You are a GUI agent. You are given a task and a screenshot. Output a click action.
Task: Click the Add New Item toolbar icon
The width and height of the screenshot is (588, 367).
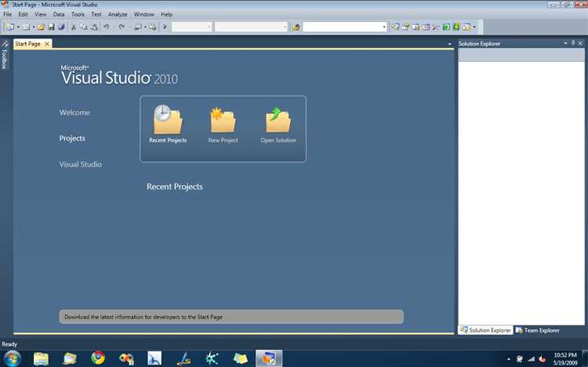click(x=26, y=27)
